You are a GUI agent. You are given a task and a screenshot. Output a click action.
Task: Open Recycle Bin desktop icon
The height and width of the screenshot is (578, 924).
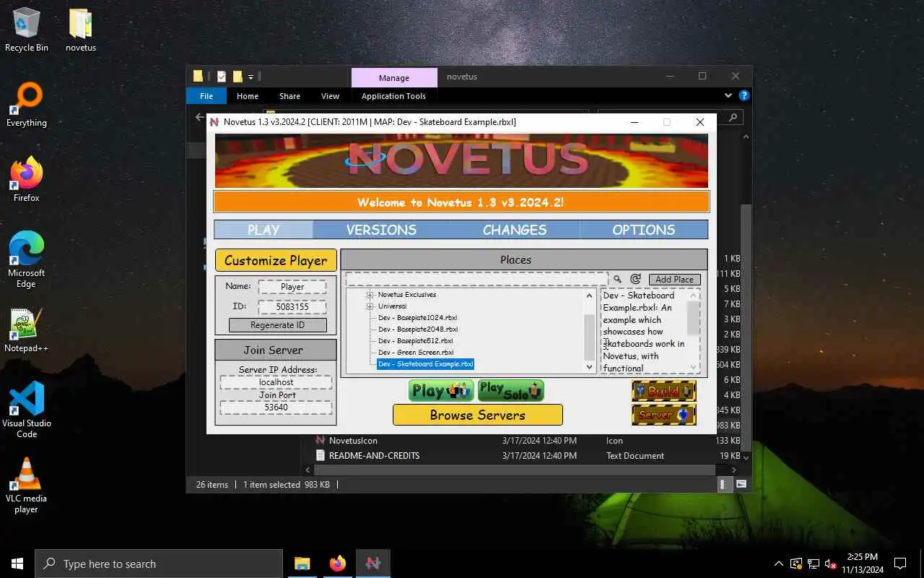[27, 30]
